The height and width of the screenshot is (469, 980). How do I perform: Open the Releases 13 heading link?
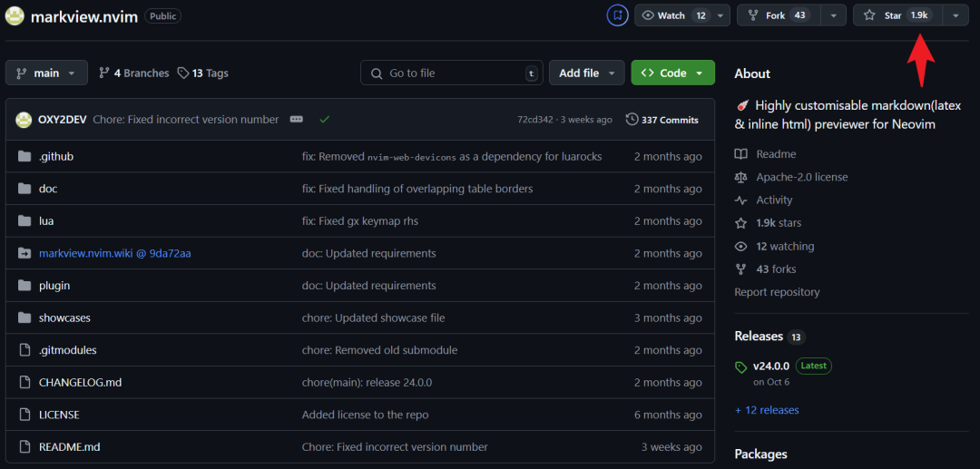point(769,336)
